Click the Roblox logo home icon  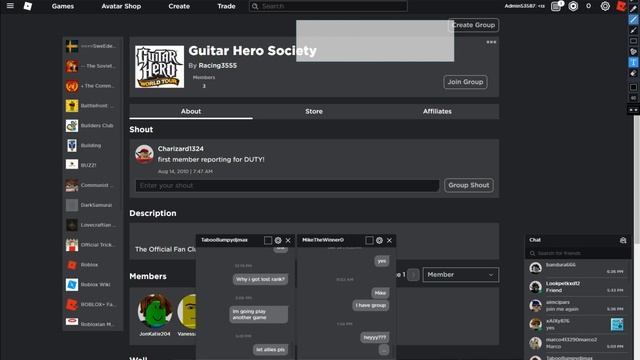(28, 6)
